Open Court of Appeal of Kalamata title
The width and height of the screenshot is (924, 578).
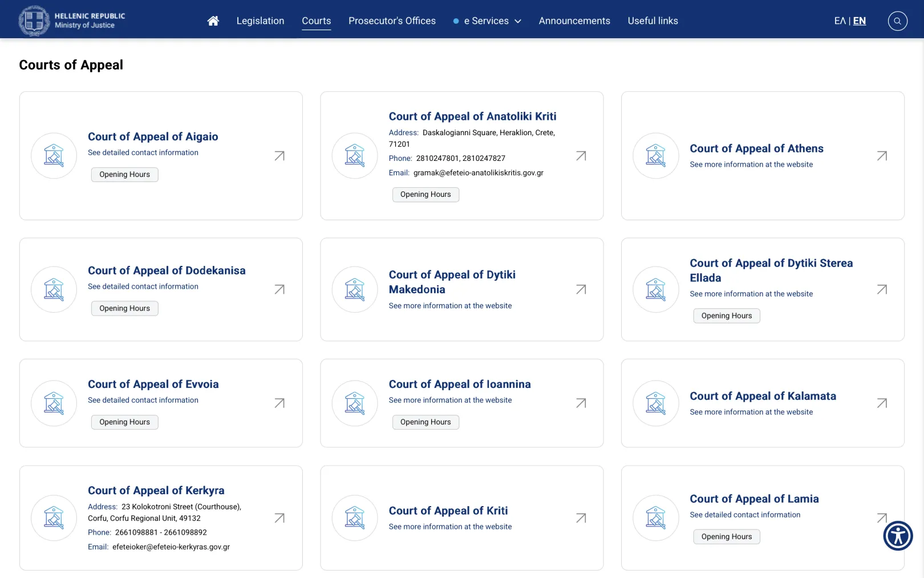click(763, 396)
